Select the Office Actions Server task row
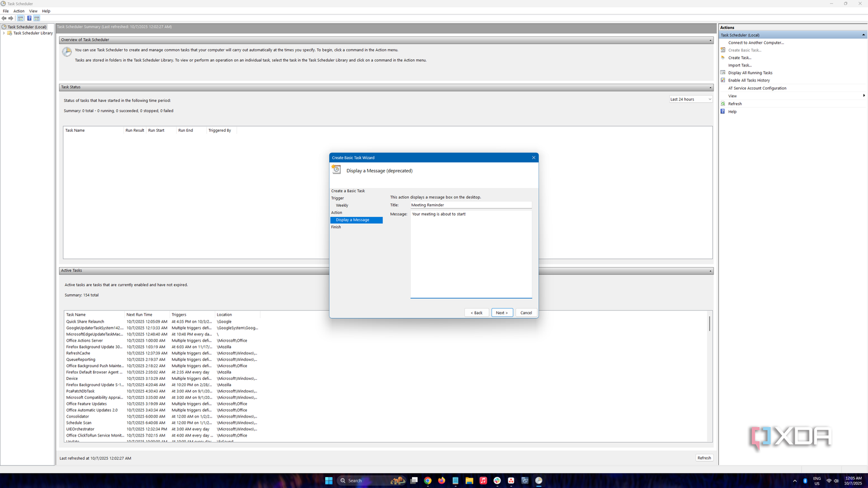 pyautogui.click(x=162, y=341)
